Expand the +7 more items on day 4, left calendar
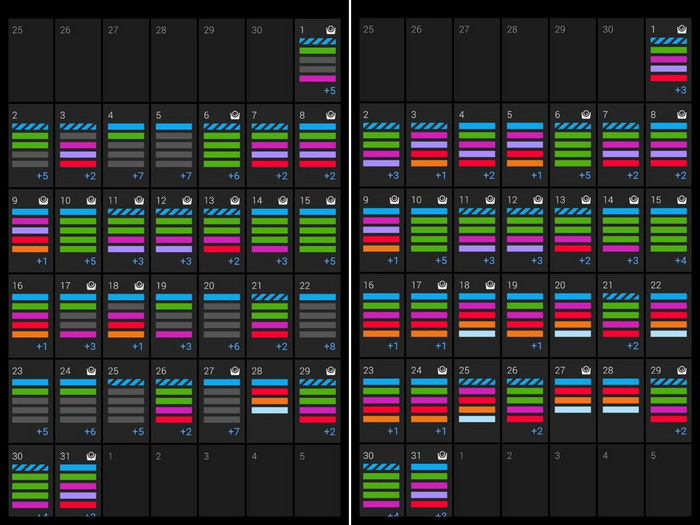This screenshot has height=525, width=700. tap(138, 177)
